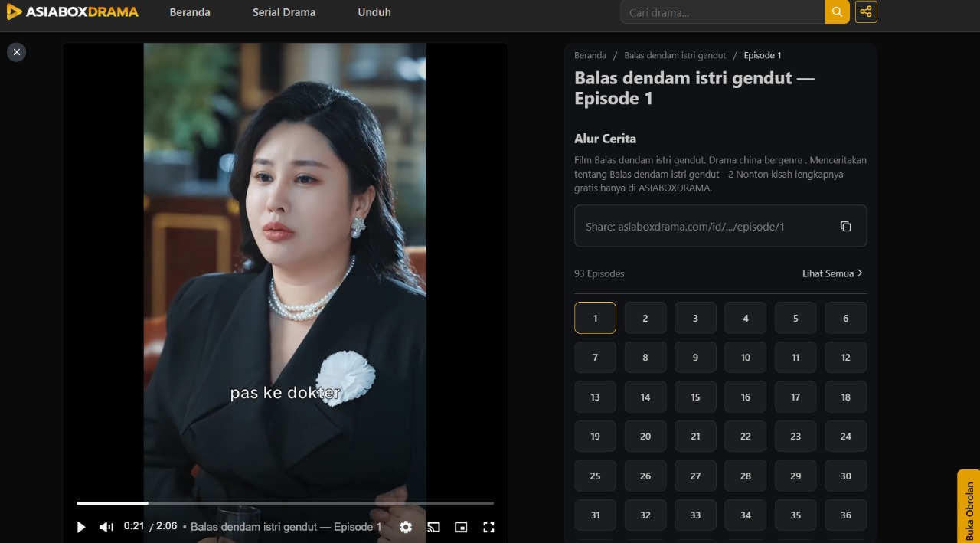
Task: Copy the share link icon
Action: (845, 226)
